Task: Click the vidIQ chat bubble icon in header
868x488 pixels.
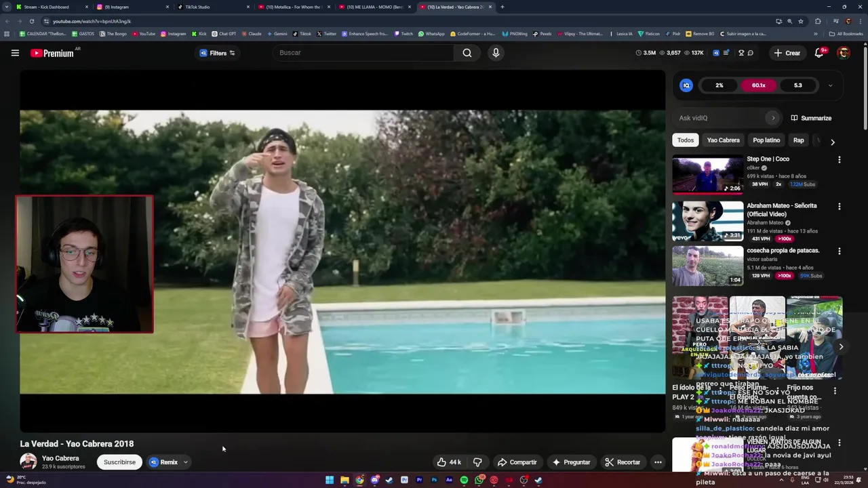Action: tap(751, 53)
